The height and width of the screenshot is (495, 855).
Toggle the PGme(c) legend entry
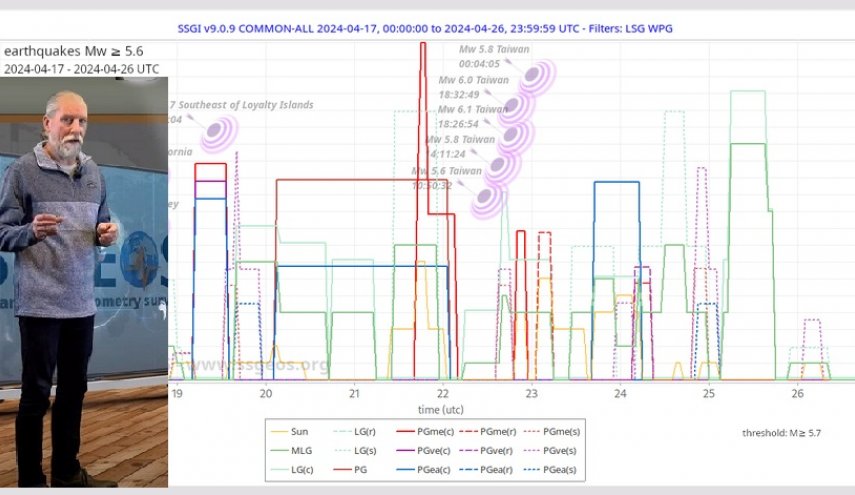tap(425, 432)
